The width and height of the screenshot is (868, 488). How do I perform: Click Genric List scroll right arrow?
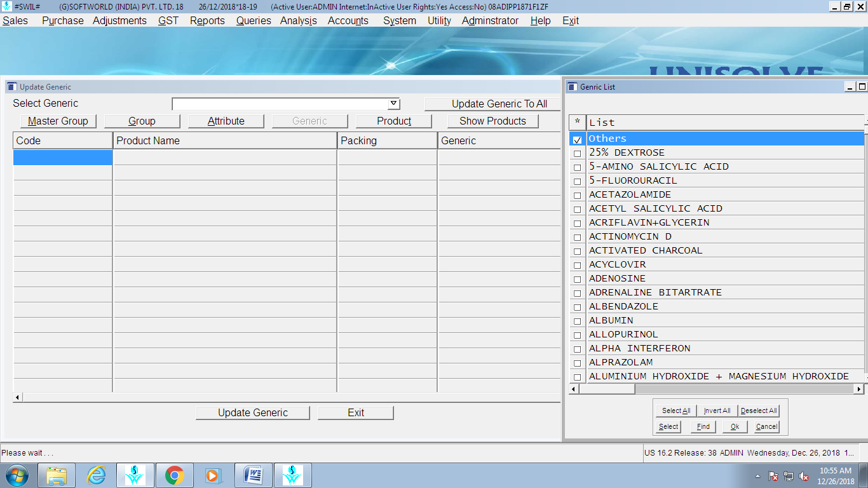(x=859, y=389)
